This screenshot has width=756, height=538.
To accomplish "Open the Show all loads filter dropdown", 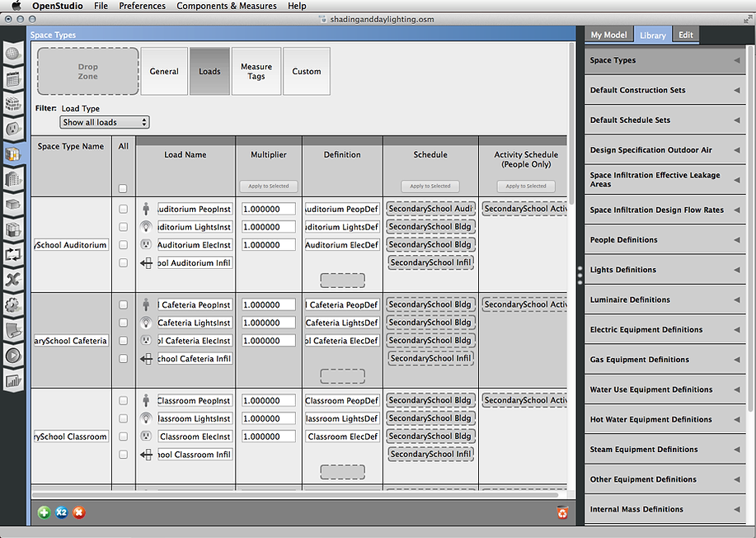I will [104, 121].
